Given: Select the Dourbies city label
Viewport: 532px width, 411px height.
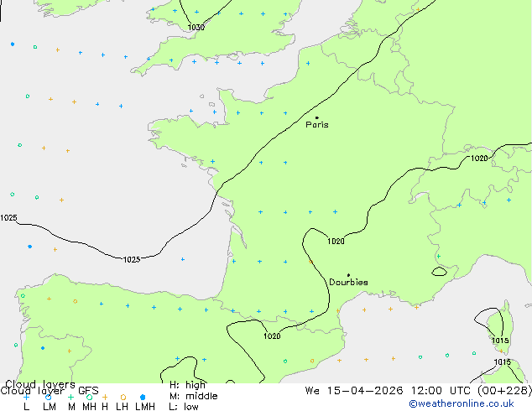Looking at the screenshot, I should click(x=348, y=282).
